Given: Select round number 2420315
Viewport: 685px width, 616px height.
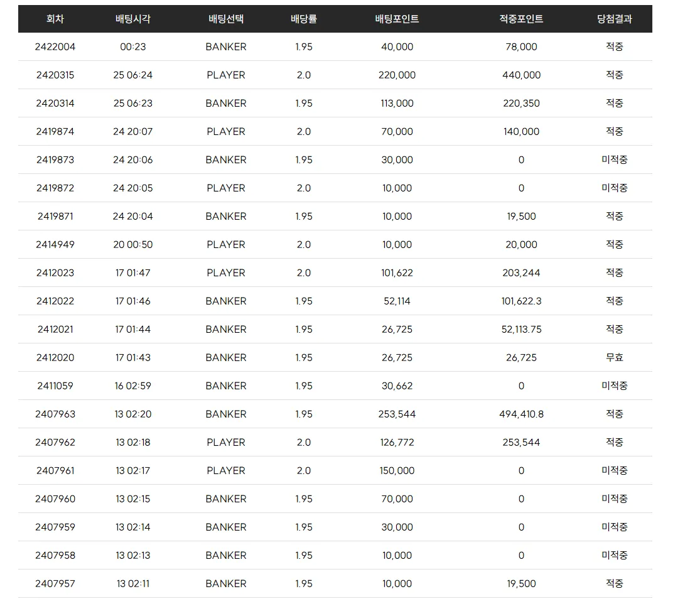Looking at the screenshot, I should click(55, 75).
